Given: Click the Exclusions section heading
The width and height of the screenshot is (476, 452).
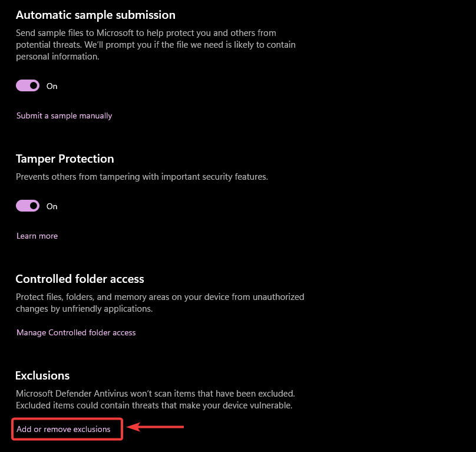Looking at the screenshot, I should (x=42, y=375).
